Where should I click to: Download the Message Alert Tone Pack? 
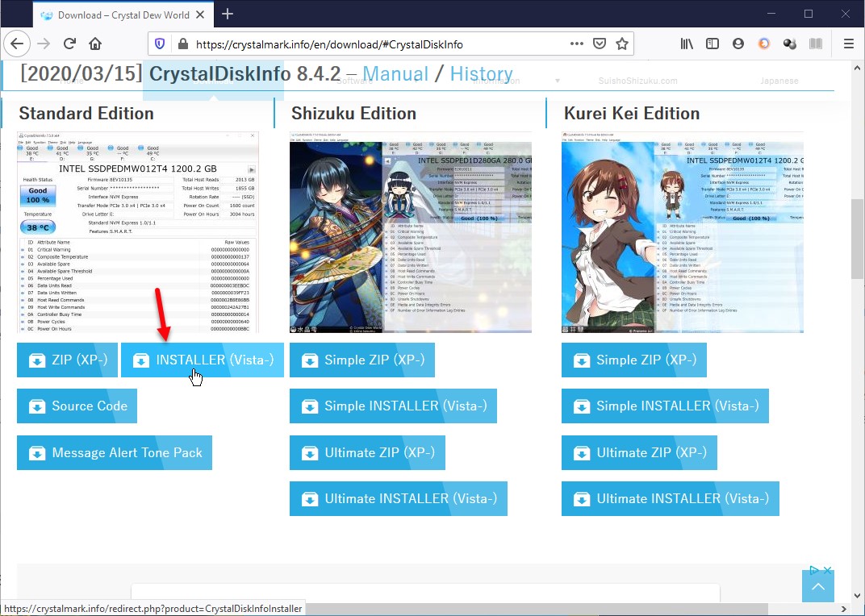tap(115, 453)
